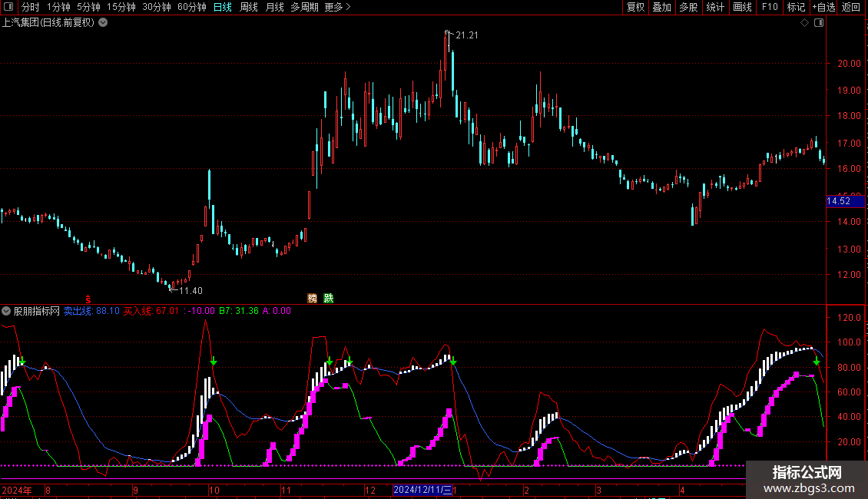868x499 pixels.
Task: Click the 叠加 overlay button
Action: [x=662, y=7]
